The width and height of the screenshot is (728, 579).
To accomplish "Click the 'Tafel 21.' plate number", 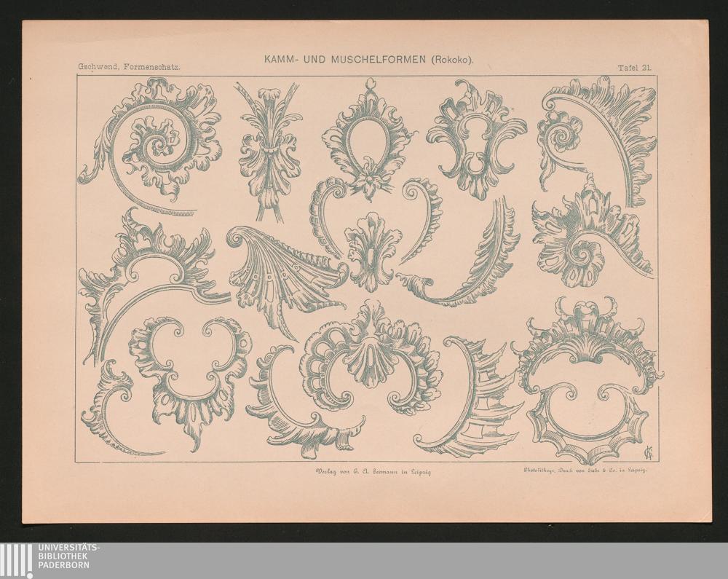I will [634, 68].
